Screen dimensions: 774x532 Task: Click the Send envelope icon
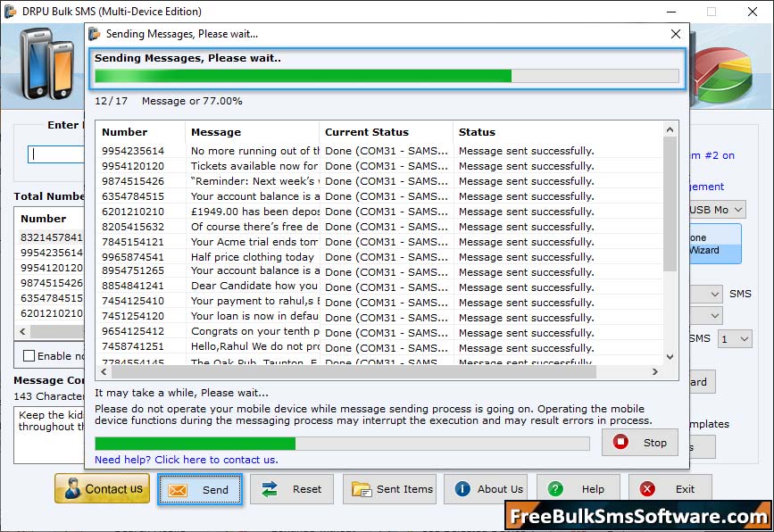[x=178, y=490]
